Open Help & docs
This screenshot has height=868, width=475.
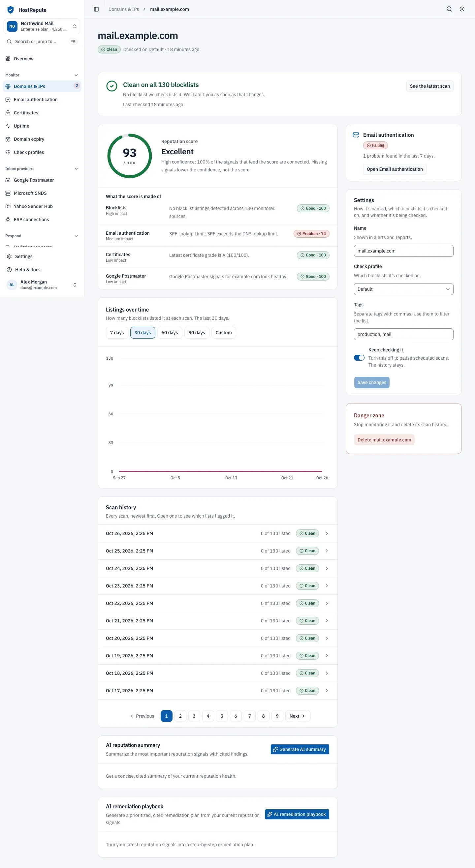[42, 270]
